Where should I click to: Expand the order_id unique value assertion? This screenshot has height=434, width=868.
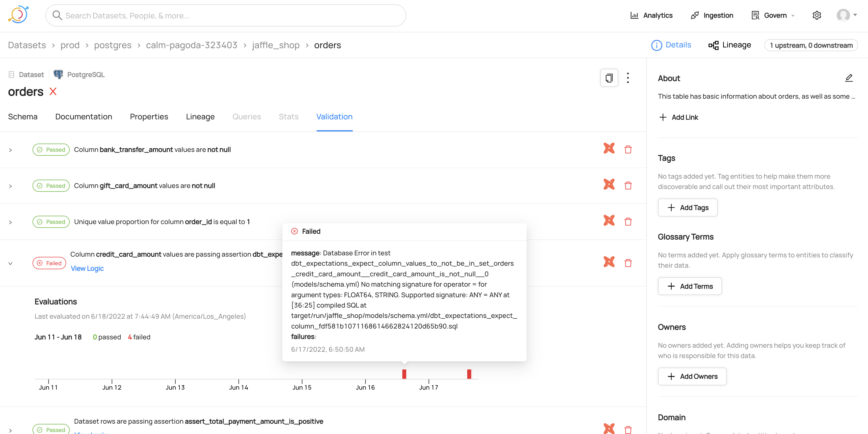pyautogui.click(x=10, y=222)
